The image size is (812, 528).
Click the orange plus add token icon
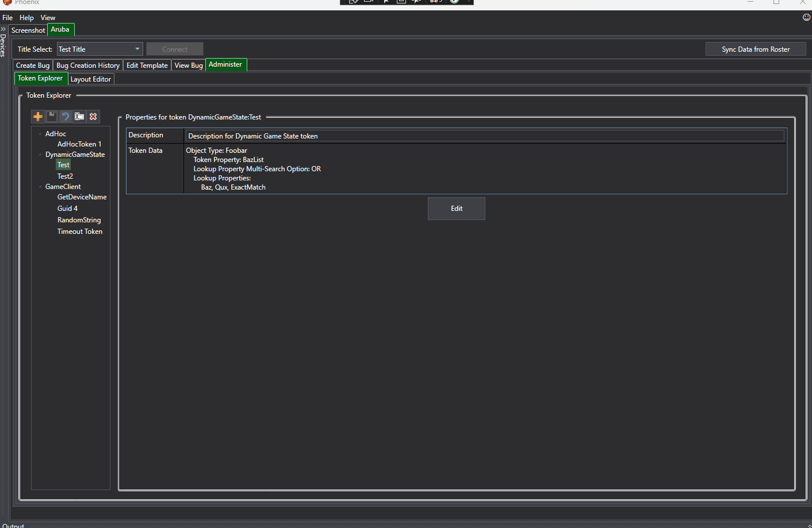(38, 117)
